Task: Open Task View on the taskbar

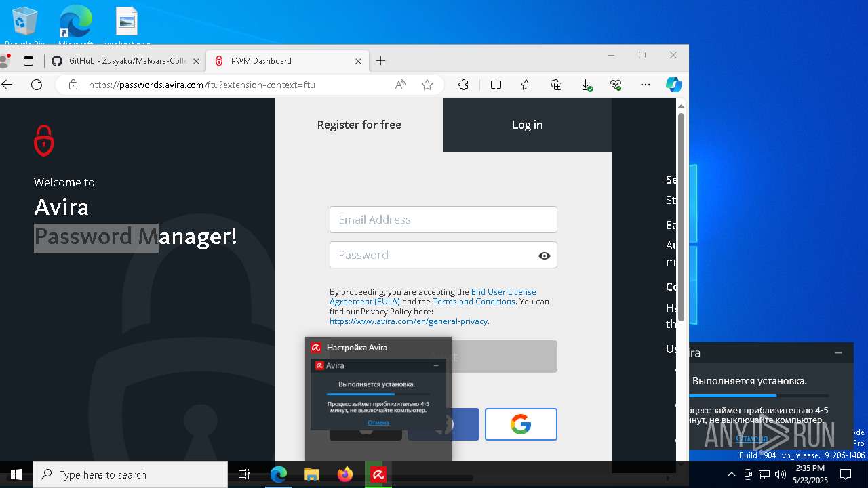Action: (244, 474)
